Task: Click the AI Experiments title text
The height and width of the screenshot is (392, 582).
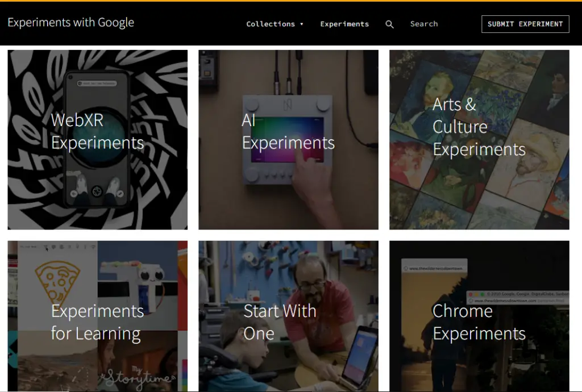Action: (288, 131)
